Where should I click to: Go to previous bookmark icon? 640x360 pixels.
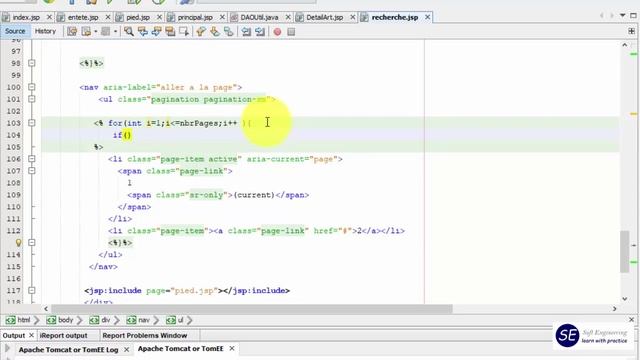pyautogui.click(x=201, y=31)
